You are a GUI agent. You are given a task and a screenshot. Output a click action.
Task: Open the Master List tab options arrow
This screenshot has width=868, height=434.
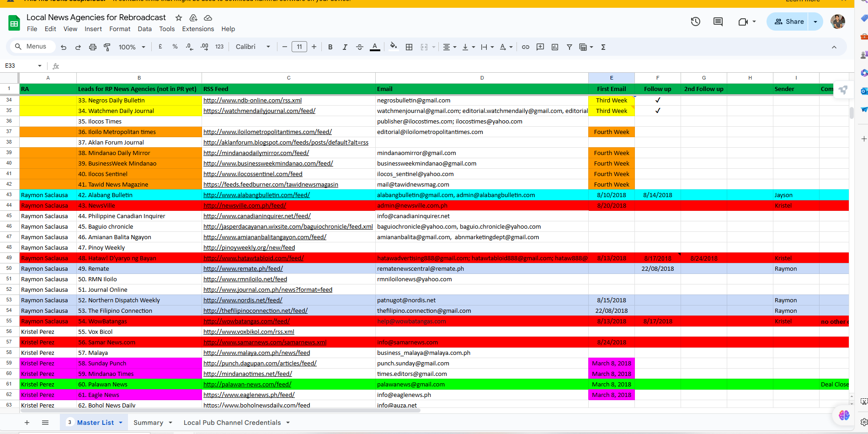coord(121,423)
